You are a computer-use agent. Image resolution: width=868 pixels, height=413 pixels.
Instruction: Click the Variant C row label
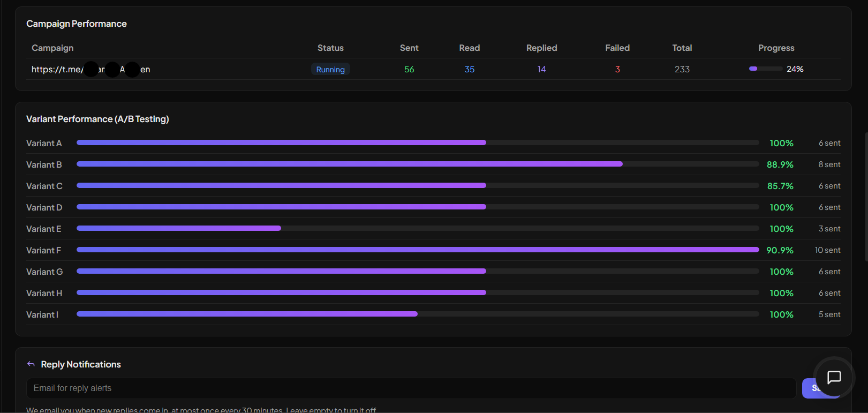pyautogui.click(x=44, y=186)
